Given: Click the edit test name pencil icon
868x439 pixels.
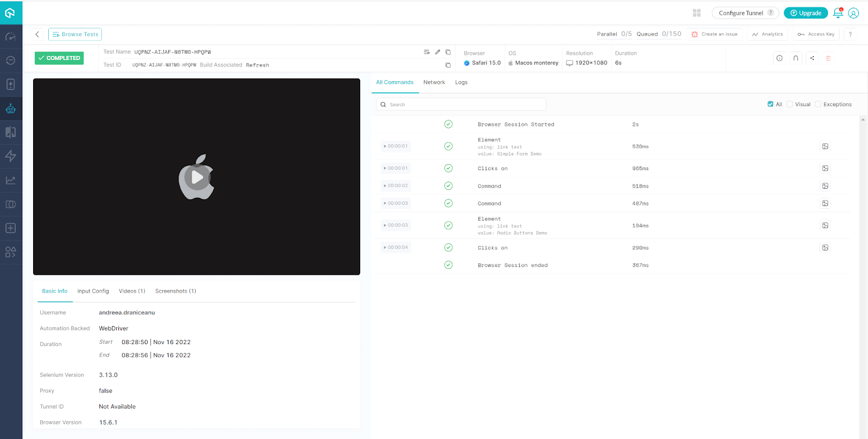Looking at the screenshot, I should click(x=437, y=52).
